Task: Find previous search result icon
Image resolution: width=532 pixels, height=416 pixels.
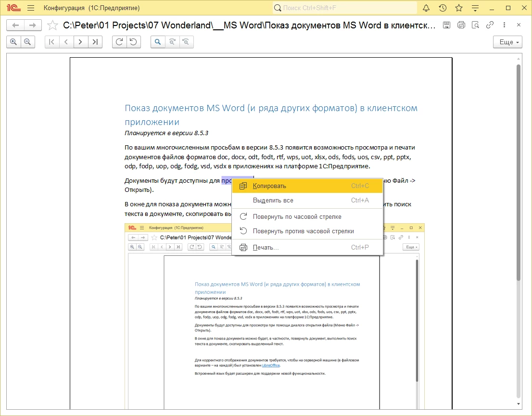Action: [186, 42]
